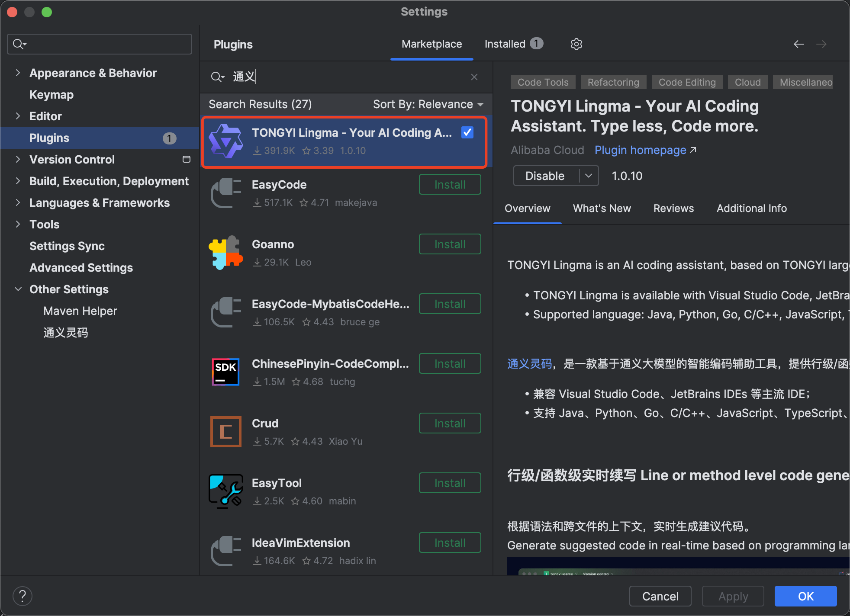Select Maven Helper under Other Settings
Viewport: 850px width, 616px height.
click(80, 311)
